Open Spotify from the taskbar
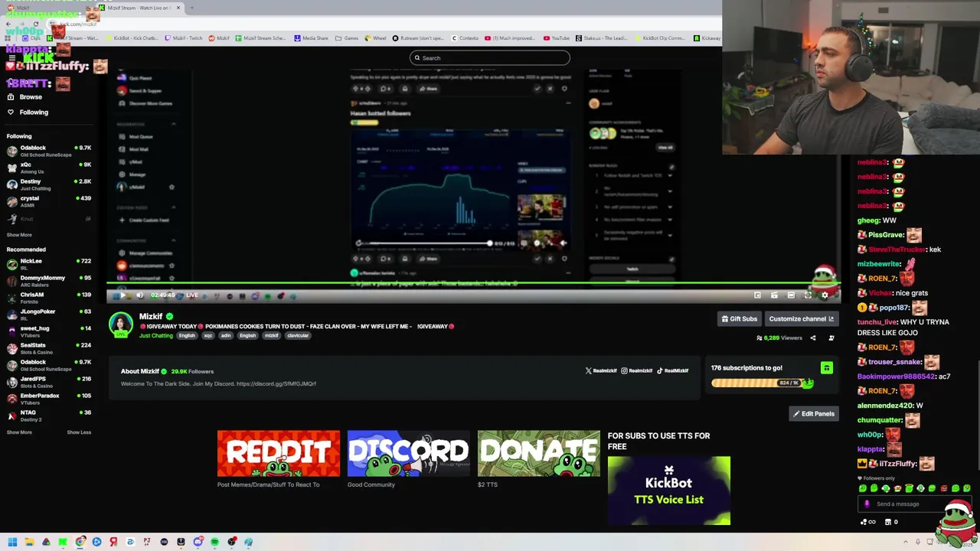The height and width of the screenshot is (551, 980). click(x=214, y=542)
